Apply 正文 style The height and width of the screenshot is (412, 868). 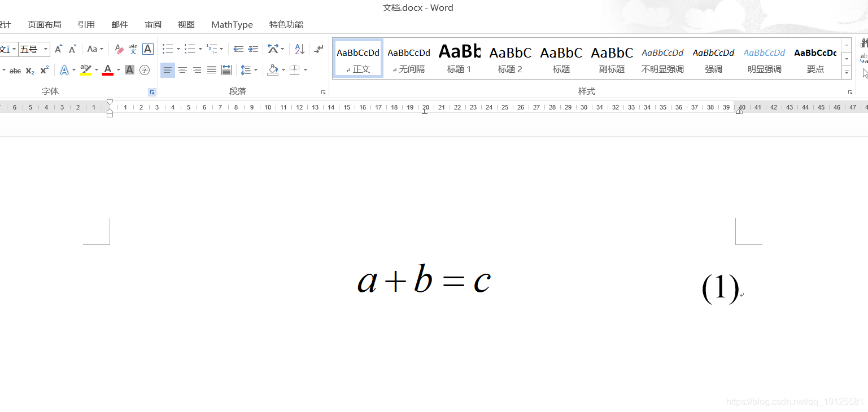click(358, 59)
